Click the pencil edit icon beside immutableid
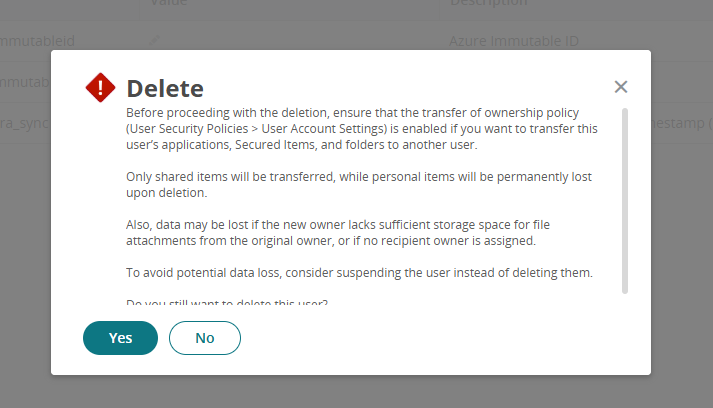713x408 pixels. pos(154,41)
